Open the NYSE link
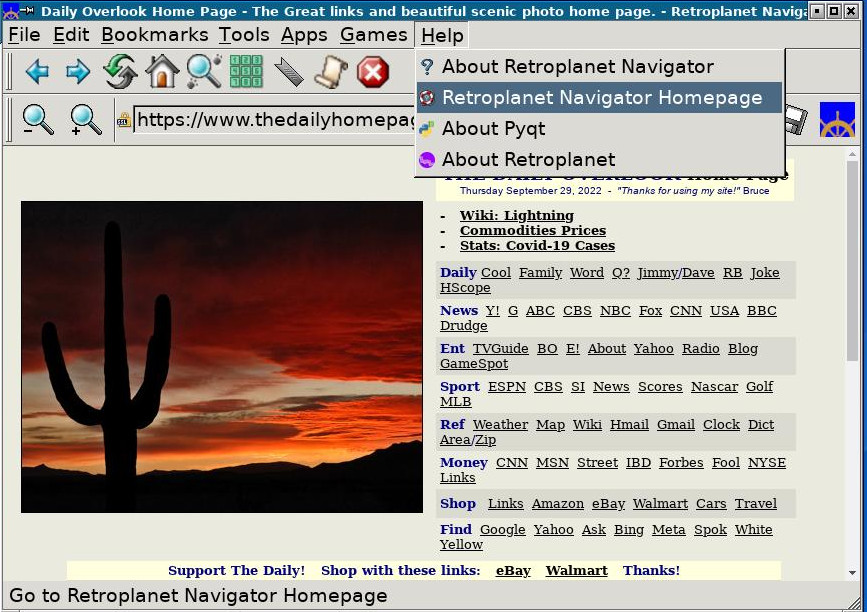This screenshot has height=612, width=867. 766,463
